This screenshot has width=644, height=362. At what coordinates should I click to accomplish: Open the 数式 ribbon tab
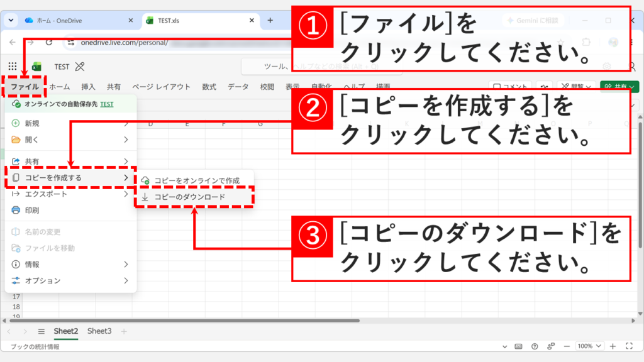click(x=209, y=87)
